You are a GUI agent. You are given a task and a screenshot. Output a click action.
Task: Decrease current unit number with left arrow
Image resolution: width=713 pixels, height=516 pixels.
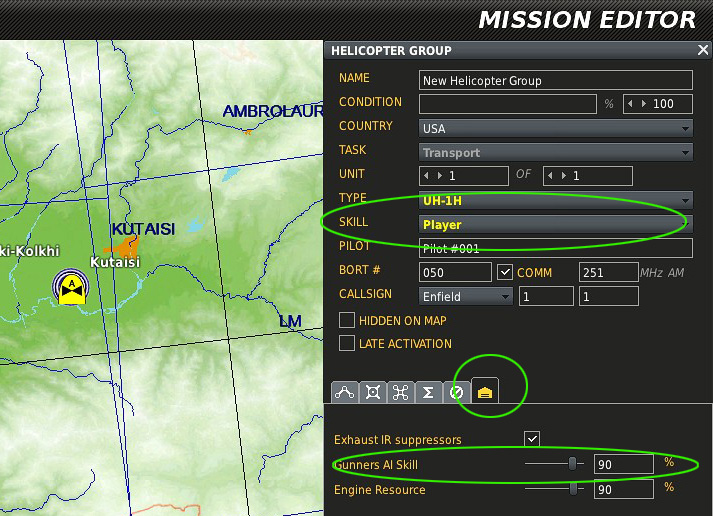tap(426, 175)
